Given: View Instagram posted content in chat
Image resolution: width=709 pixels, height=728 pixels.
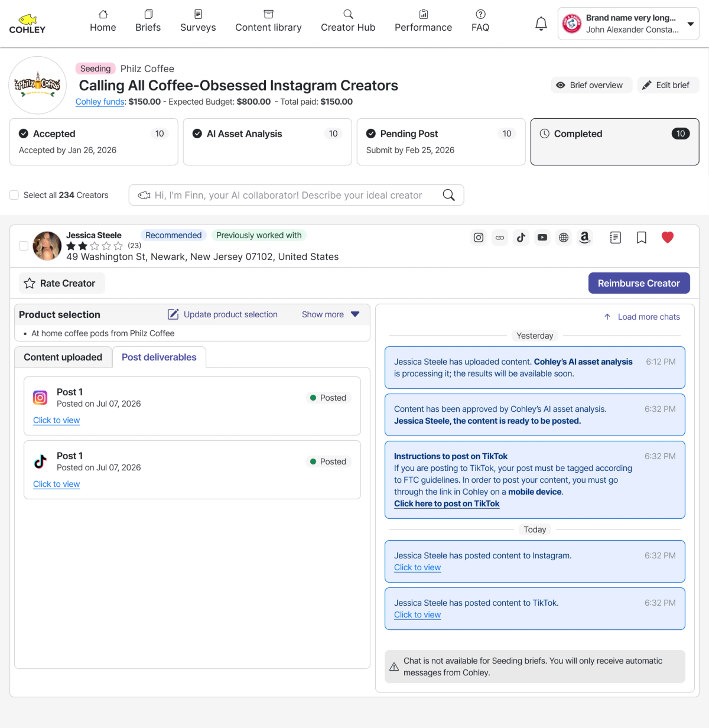Looking at the screenshot, I should (x=418, y=567).
